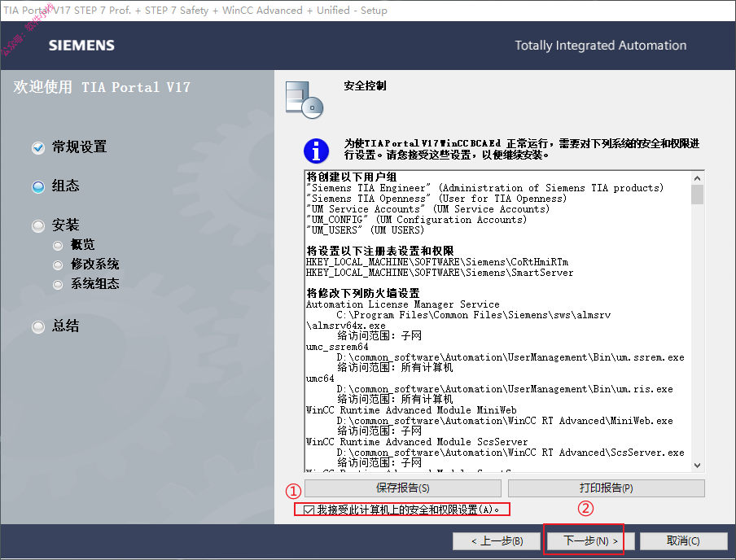This screenshot has height=560, width=736.
Task: Click the 打印报告(P) button
Action: point(606,488)
